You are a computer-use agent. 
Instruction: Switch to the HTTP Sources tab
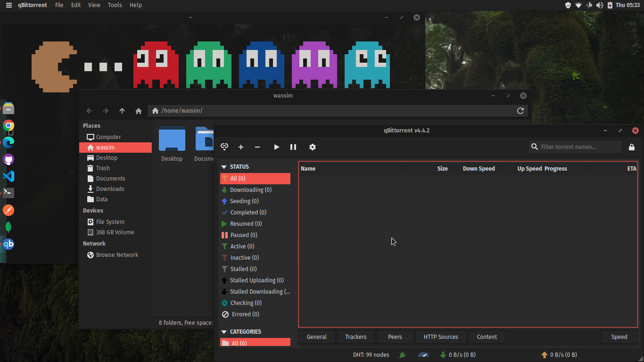click(x=441, y=337)
